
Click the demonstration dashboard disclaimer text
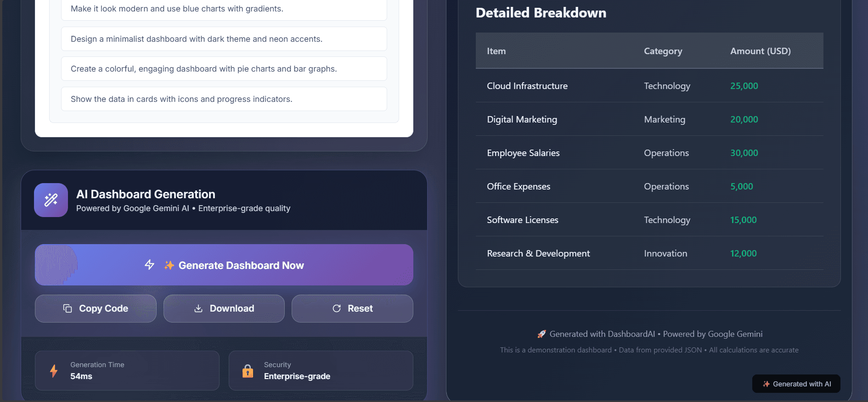tap(649, 350)
